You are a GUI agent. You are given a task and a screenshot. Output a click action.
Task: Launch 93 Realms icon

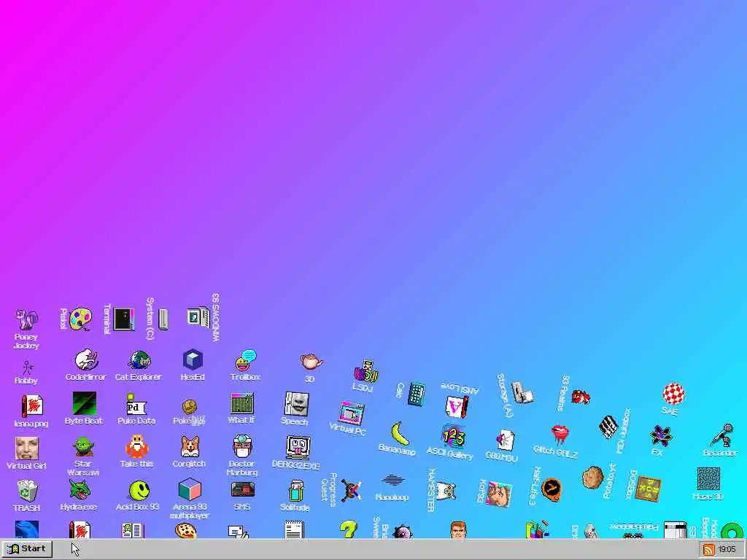[581, 396]
